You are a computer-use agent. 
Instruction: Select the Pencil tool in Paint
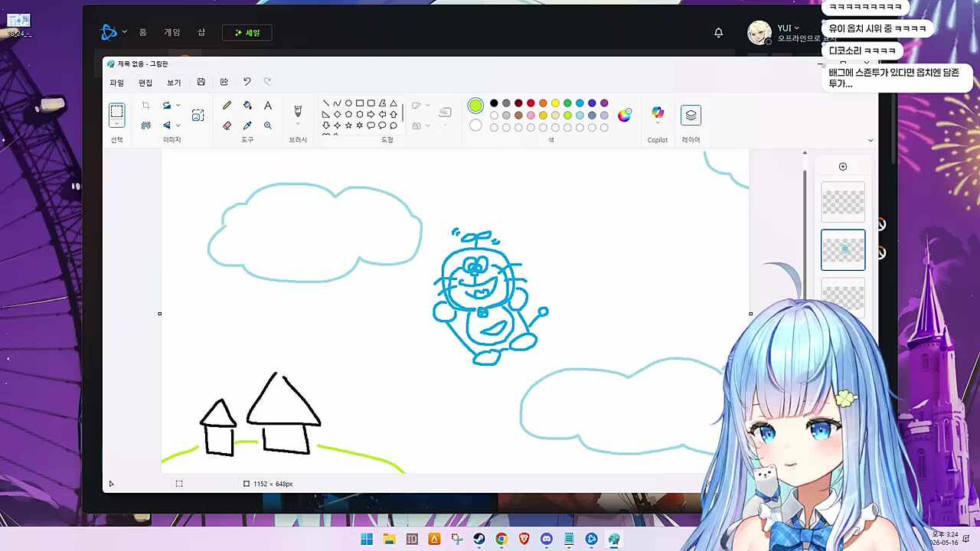click(227, 106)
